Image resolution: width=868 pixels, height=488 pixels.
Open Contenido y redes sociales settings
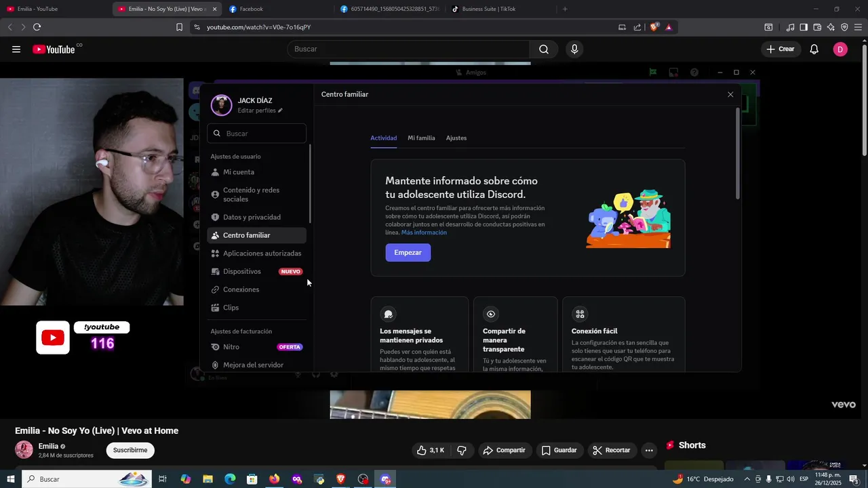click(x=256, y=195)
